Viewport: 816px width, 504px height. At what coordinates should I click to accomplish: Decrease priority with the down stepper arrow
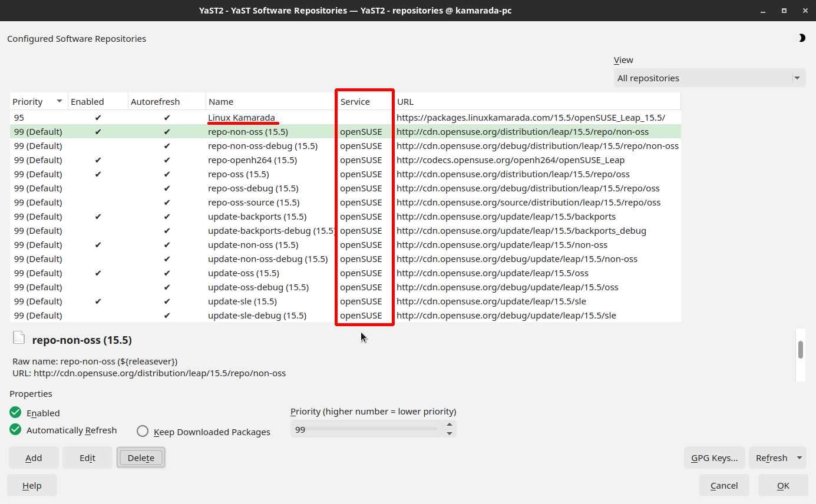(x=450, y=433)
